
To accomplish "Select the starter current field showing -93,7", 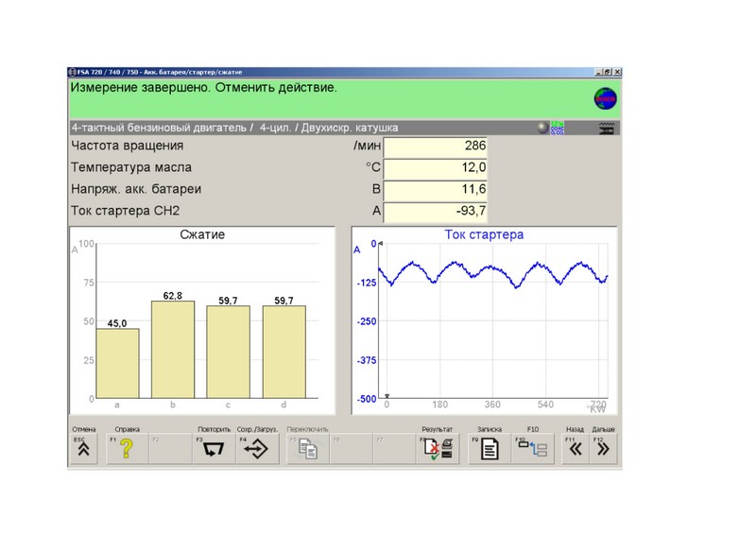I will pos(437,212).
